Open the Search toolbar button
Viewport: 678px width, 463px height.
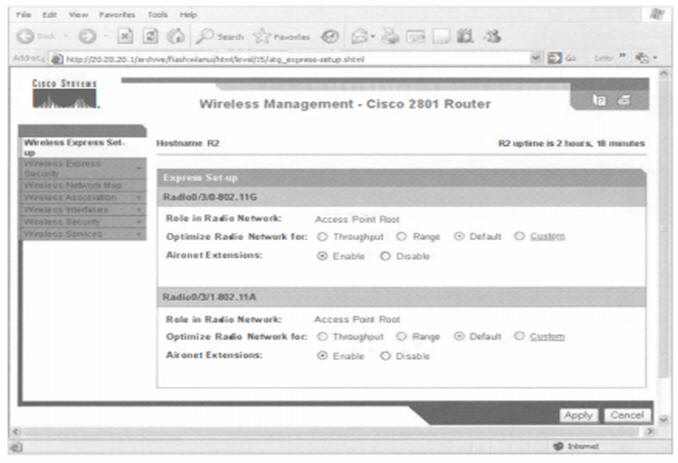point(220,37)
